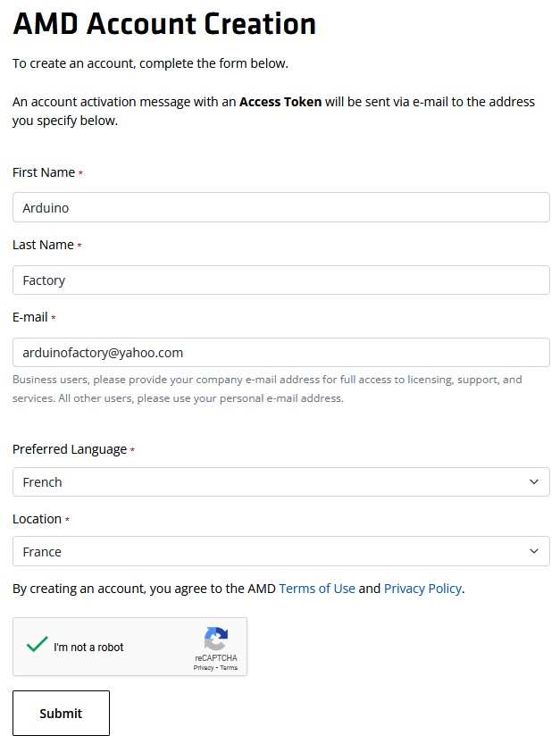Viewport: 560px width, 744px height.
Task: Click the reCAPTCHA Privacy link
Action: (x=203, y=668)
